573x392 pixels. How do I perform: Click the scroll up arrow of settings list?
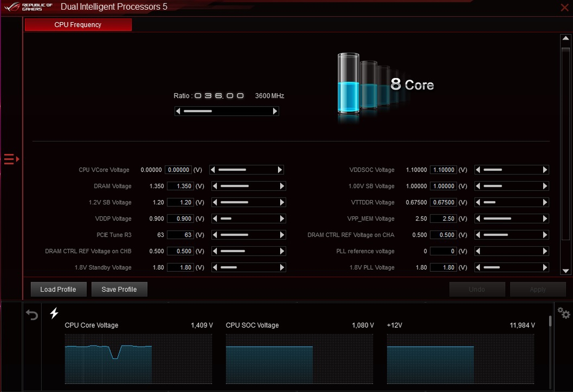coord(566,38)
